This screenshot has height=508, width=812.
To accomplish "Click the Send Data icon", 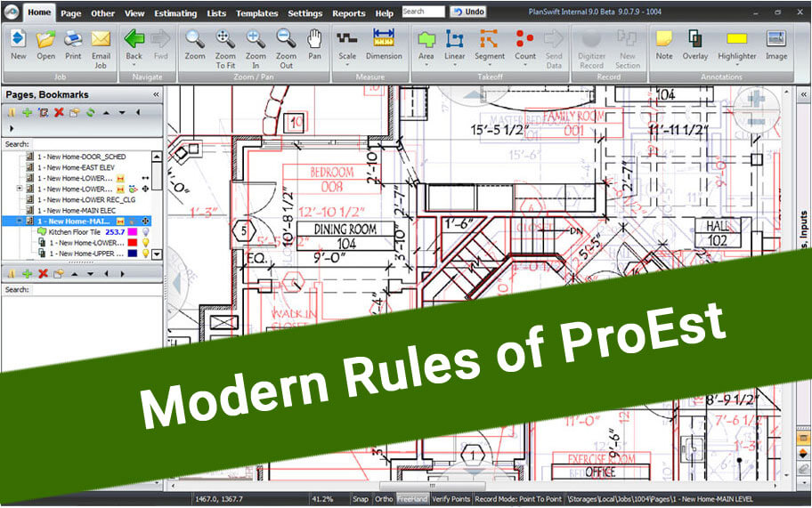I will pyautogui.click(x=554, y=39).
